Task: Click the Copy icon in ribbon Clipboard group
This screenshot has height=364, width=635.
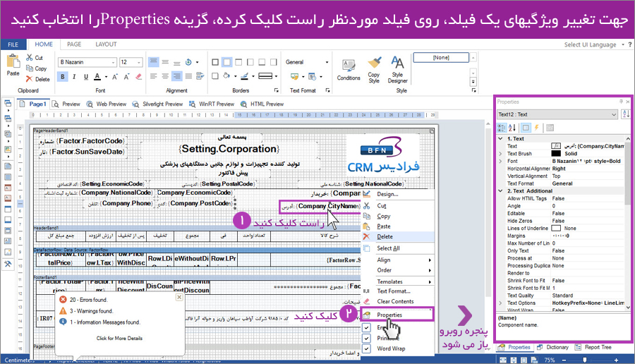Action: (x=29, y=68)
